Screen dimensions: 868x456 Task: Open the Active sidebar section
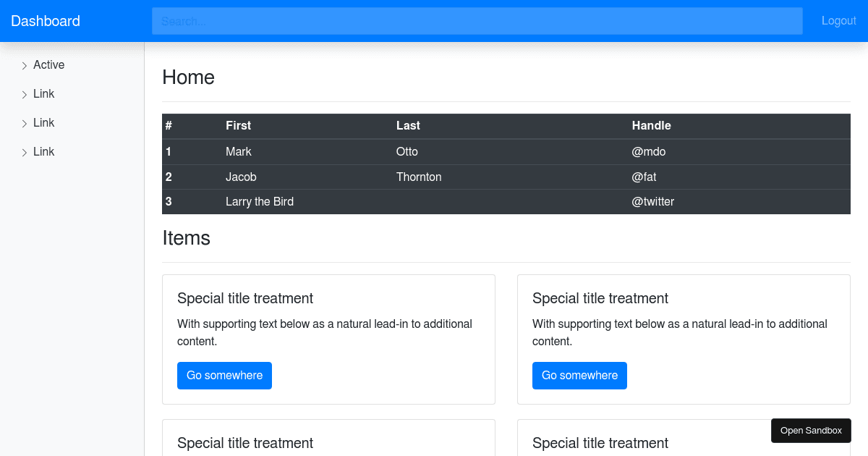click(48, 64)
